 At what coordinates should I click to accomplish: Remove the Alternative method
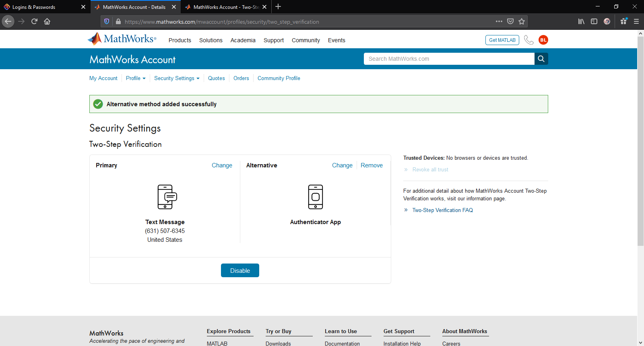point(372,165)
